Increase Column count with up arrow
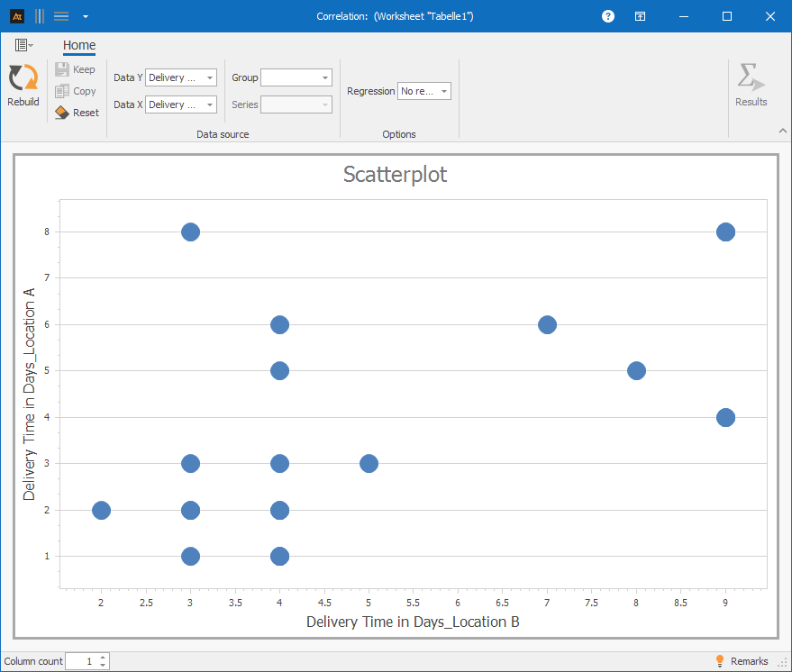This screenshot has height=672, width=792. pos(104,658)
